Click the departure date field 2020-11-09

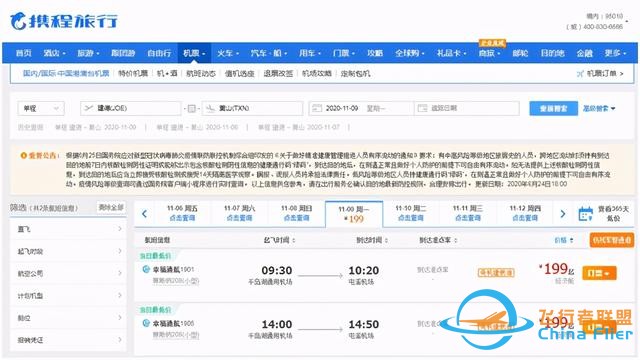361,108
